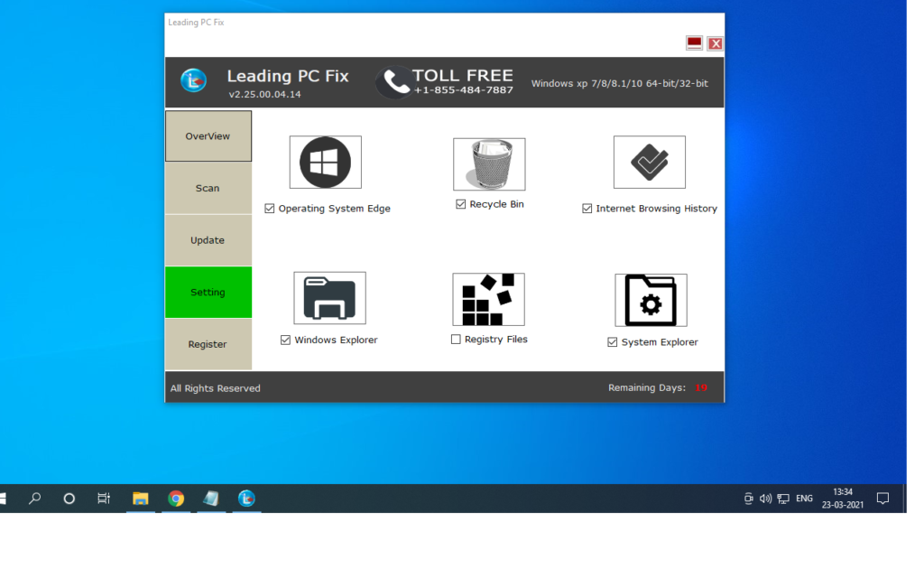
Task: Open the Internet Browsing History icon
Action: tap(650, 163)
